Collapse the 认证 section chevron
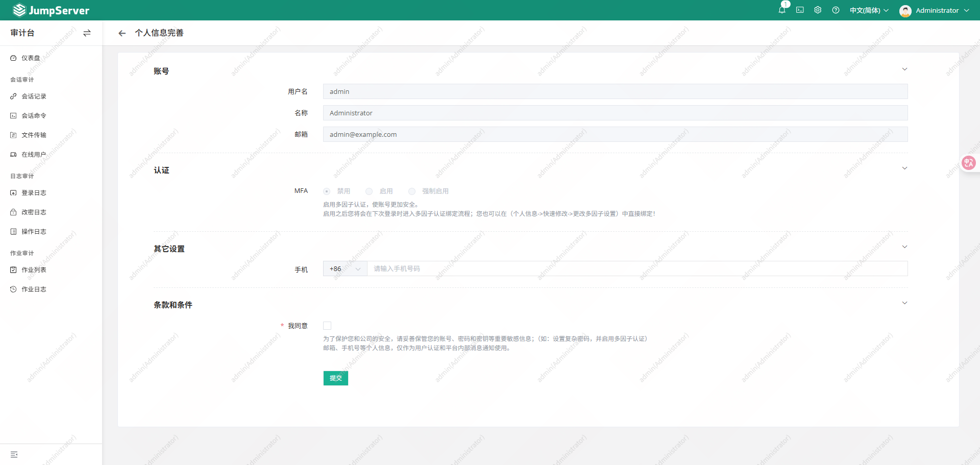Screen dimensions: 980x465 click(x=904, y=168)
